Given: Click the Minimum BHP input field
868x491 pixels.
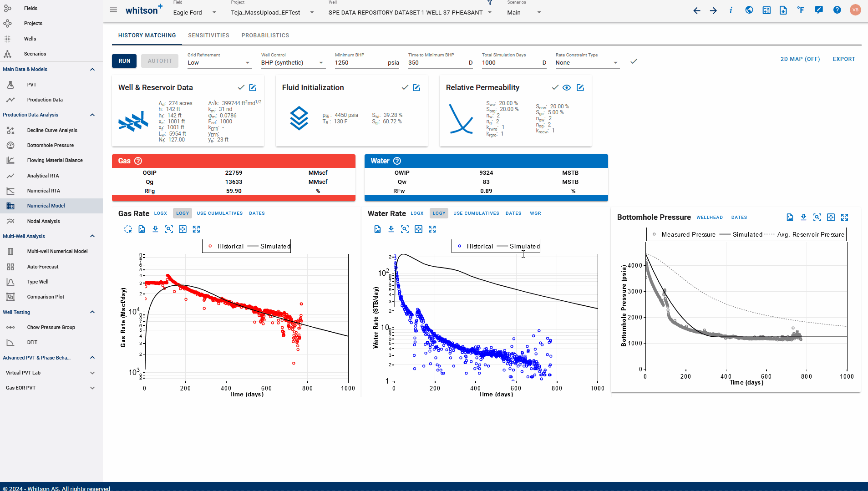Looking at the screenshot, I should click(x=360, y=63).
